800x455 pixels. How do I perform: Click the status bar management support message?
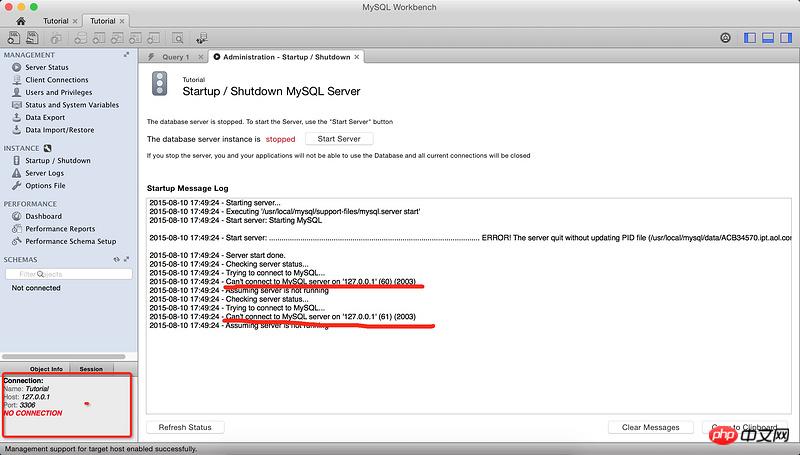(101, 449)
